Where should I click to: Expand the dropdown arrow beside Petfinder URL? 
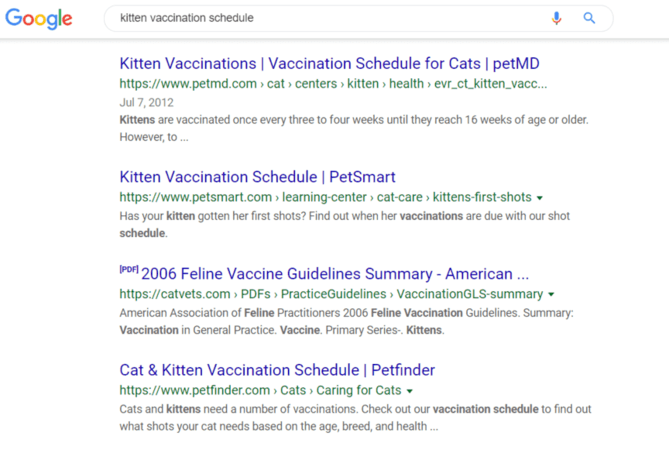point(410,391)
